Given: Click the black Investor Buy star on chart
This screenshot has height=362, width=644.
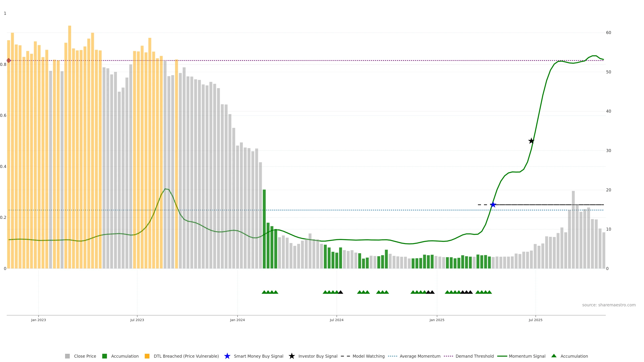Looking at the screenshot, I should (531, 141).
